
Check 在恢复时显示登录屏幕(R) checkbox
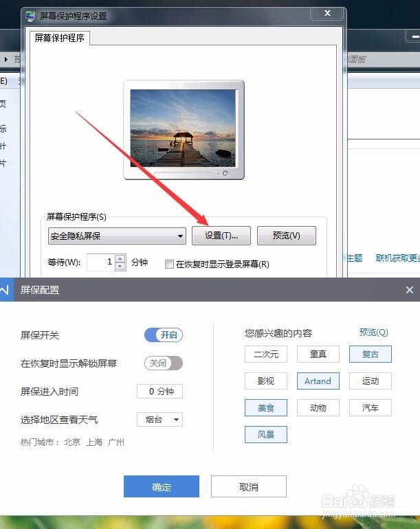pyautogui.click(x=169, y=264)
